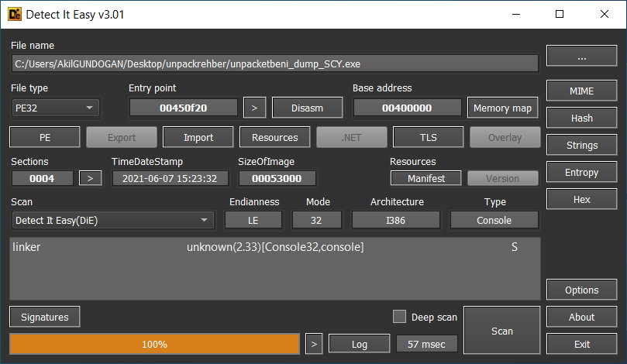Open Disasm for the entry point
The image size is (627, 364).
tap(307, 108)
